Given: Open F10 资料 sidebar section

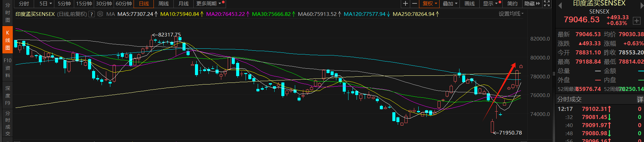Looking at the screenshot, I should click(x=7, y=68).
